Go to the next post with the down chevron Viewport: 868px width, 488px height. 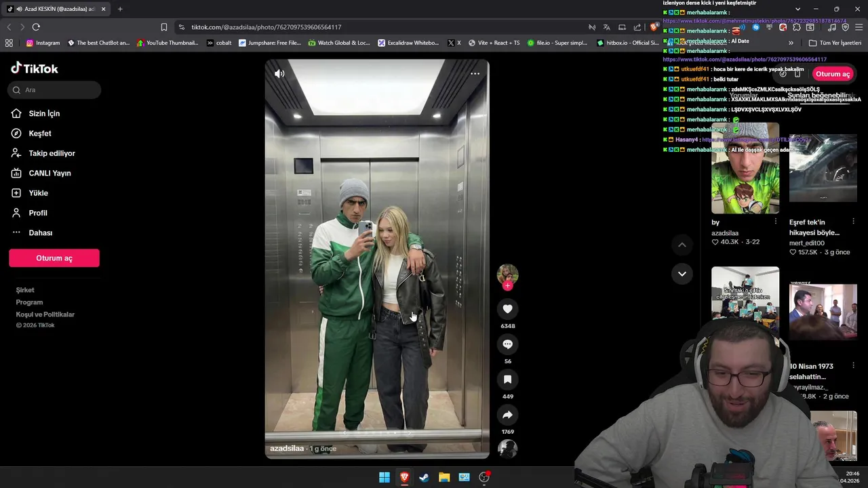[682, 274]
